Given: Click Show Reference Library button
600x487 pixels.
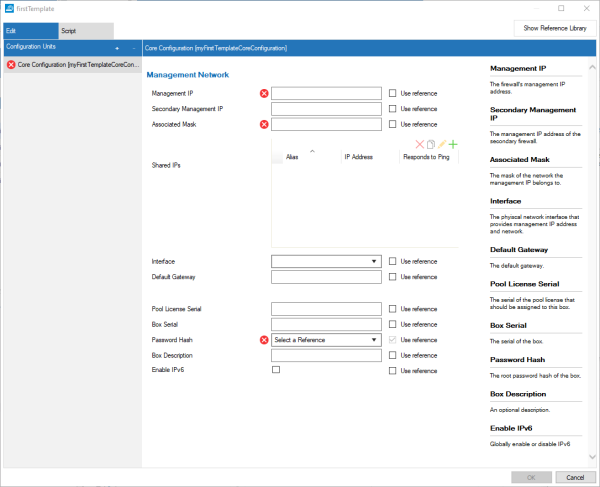Looking at the screenshot, I should coord(555,28).
